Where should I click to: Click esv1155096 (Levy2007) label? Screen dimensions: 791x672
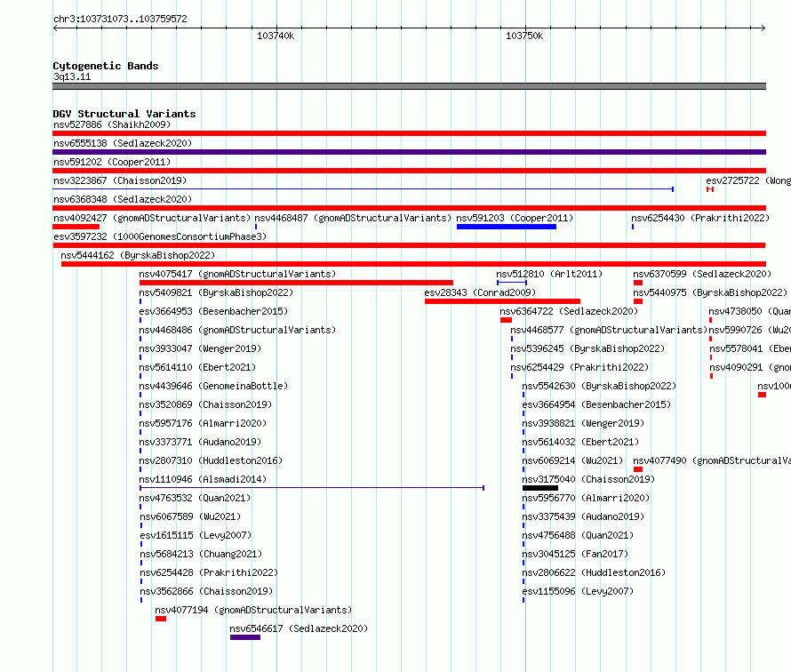coord(578,591)
